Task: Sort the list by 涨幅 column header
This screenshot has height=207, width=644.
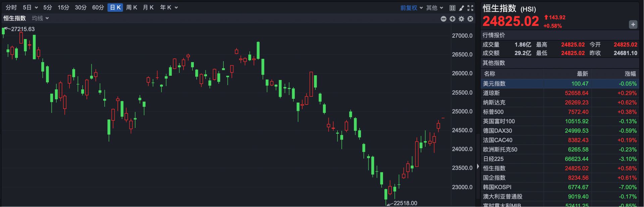Action: [630, 74]
